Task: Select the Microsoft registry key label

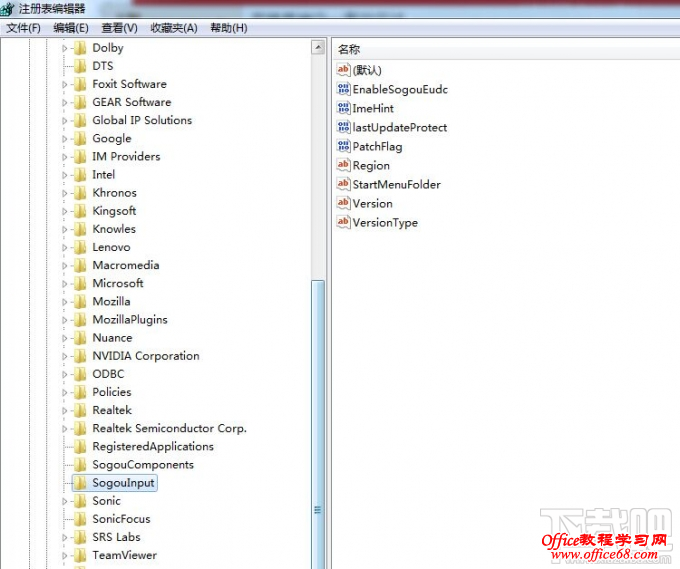Action: point(118,284)
